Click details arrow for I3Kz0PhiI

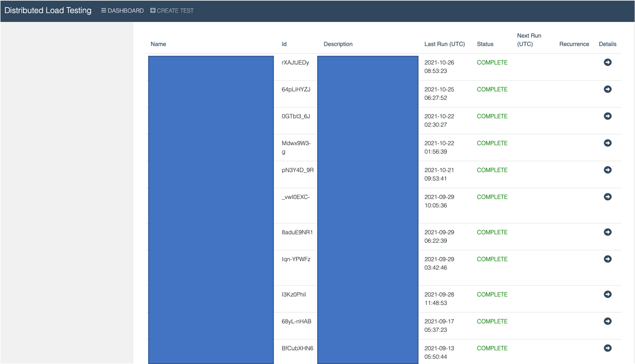pyautogui.click(x=607, y=294)
